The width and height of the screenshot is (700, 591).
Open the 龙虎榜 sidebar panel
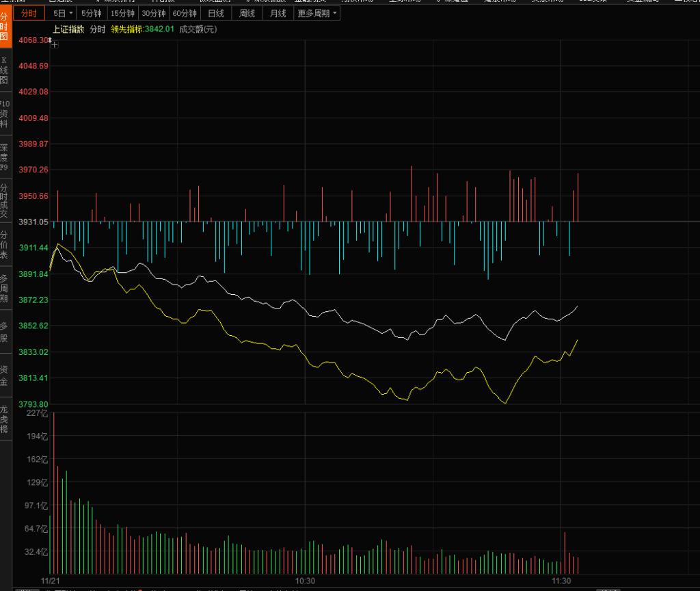point(5,419)
